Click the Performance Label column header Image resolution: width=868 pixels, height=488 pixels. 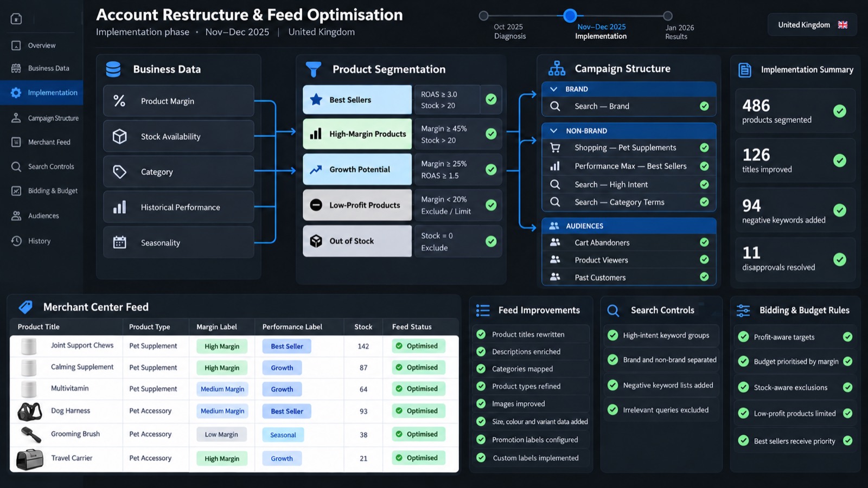pos(292,327)
